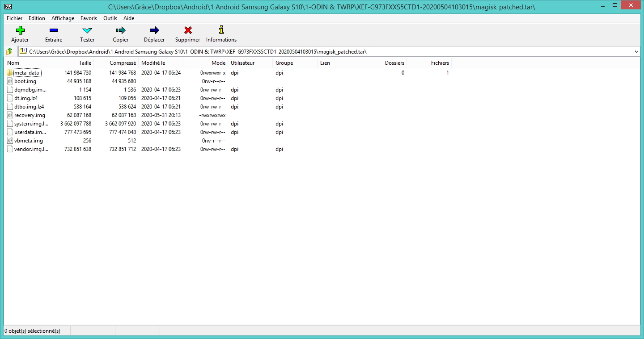This screenshot has width=644, height=339.
Task: Click the green Ajouter plus icon
Action: [x=20, y=30]
